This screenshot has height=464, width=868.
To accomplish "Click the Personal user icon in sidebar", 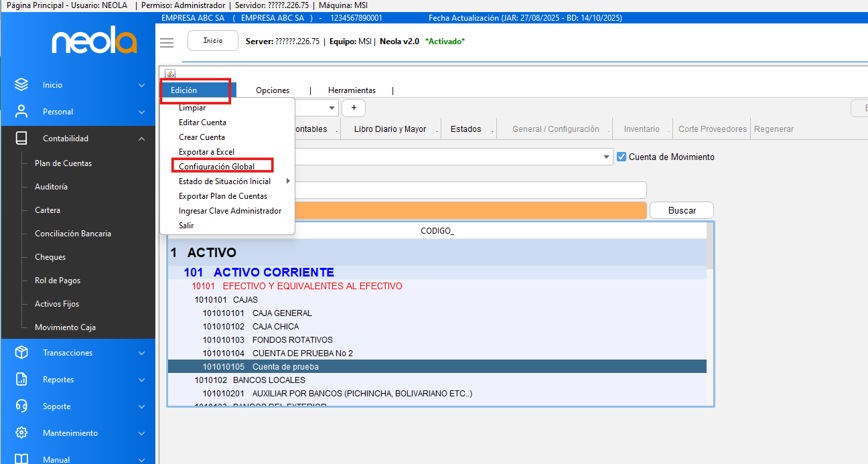I will (x=21, y=112).
